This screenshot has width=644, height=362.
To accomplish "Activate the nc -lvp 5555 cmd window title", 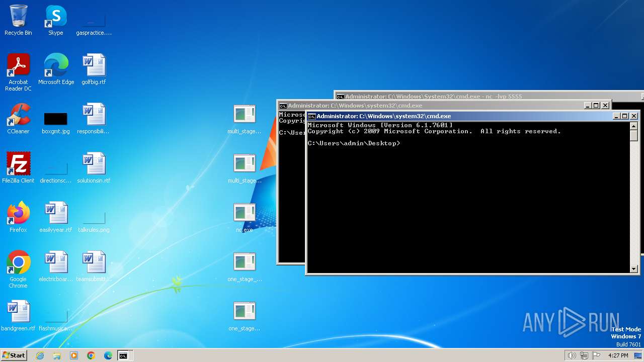I will point(433,97).
